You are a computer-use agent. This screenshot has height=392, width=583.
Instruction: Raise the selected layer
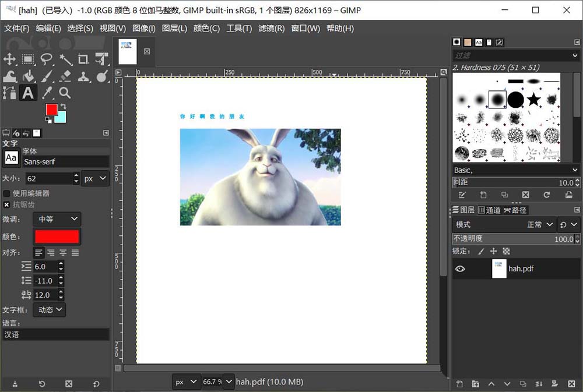[x=491, y=384]
